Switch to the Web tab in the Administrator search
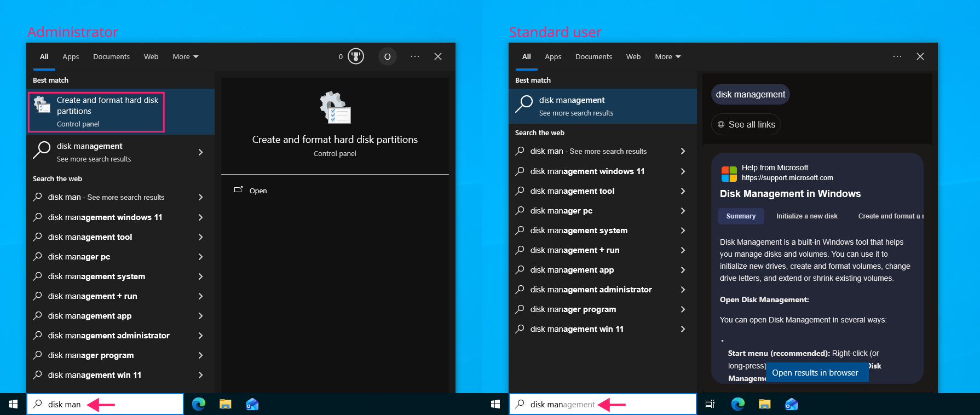Viewport: 980px width, 415px height. (x=151, y=57)
